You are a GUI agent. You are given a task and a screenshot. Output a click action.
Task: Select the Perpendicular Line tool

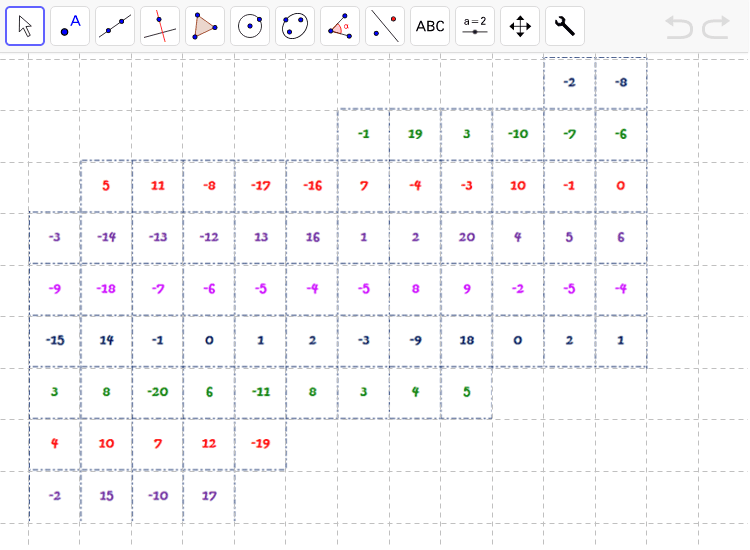pos(160,26)
